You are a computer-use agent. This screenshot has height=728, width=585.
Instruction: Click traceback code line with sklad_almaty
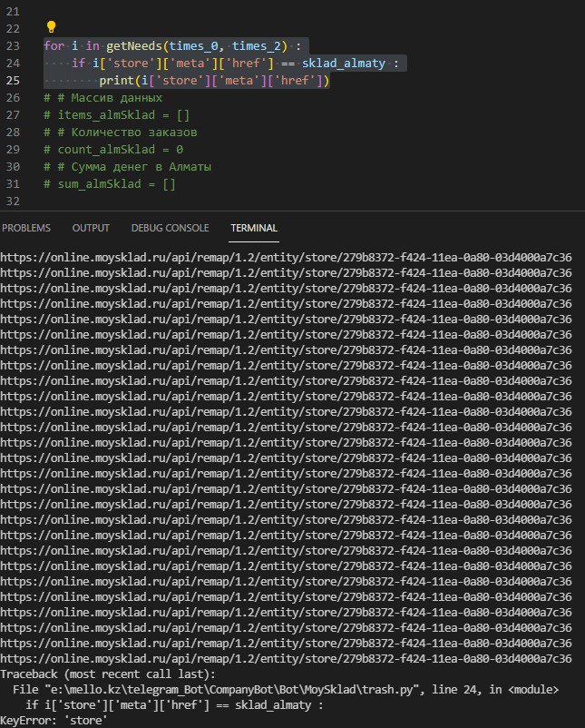(174, 705)
